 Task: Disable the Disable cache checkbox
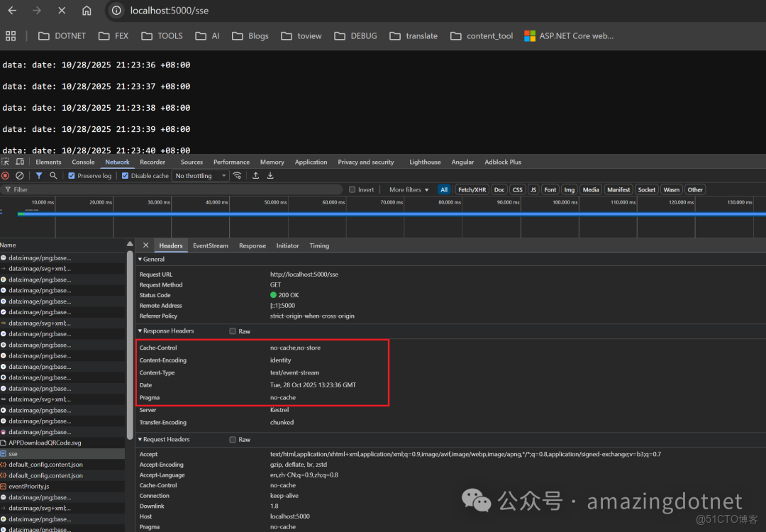pyautogui.click(x=124, y=175)
